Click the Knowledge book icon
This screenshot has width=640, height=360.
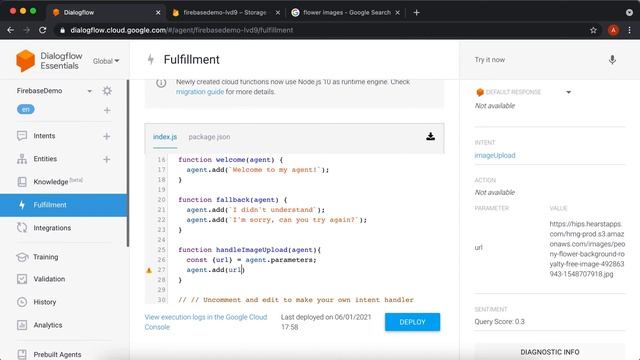[x=22, y=182]
